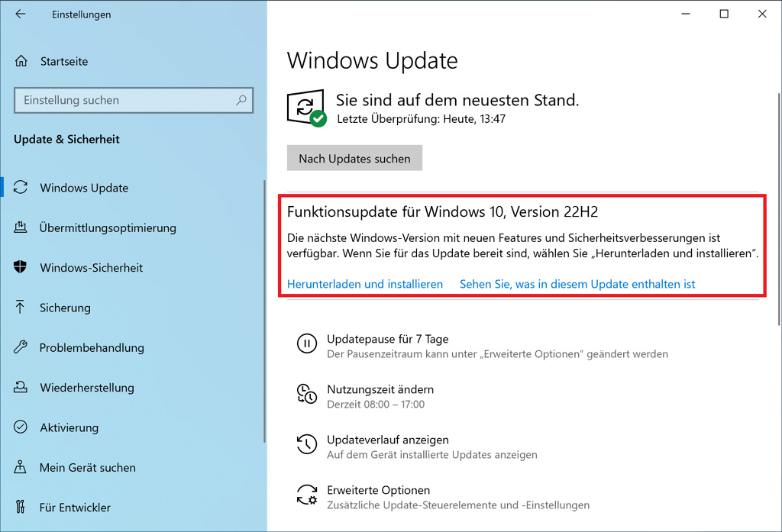The width and height of the screenshot is (782, 532).
Task: Click the search magnifier icon
Action: coord(241,100)
